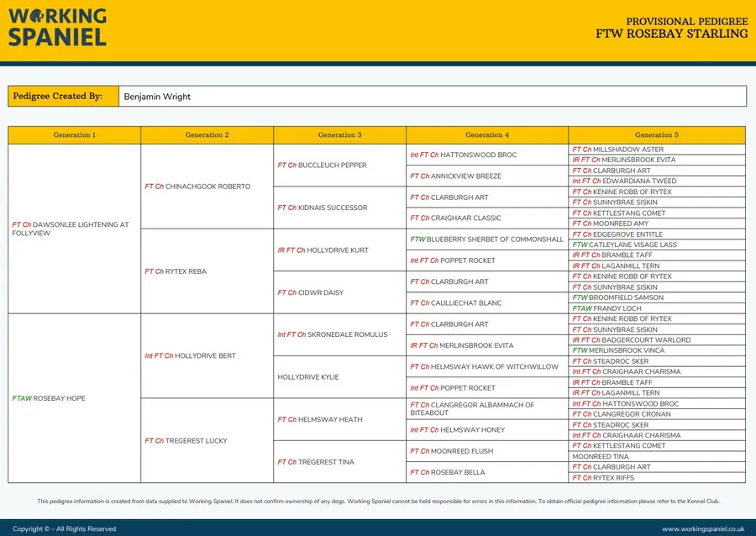The height and width of the screenshot is (536, 756).
Task: Click Int FT Ch Hollydrive Bert
Action: [190, 356]
